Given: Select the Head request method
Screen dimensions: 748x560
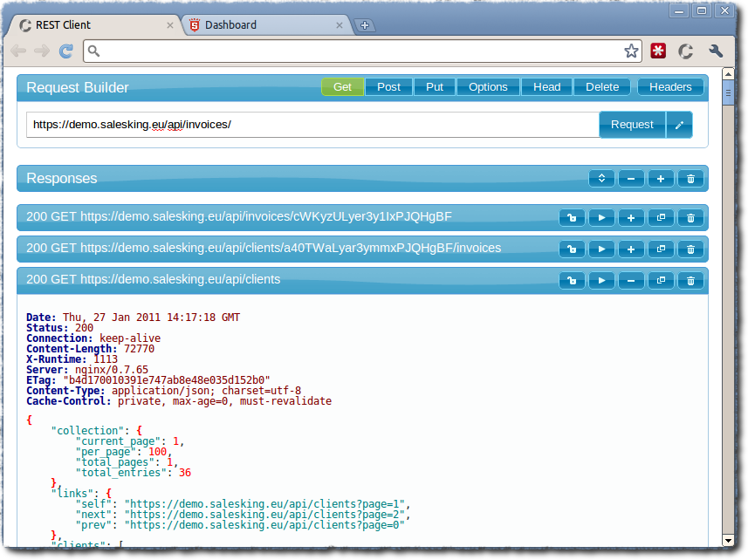Looking at the screenshot, I should (x=546, y=87).
